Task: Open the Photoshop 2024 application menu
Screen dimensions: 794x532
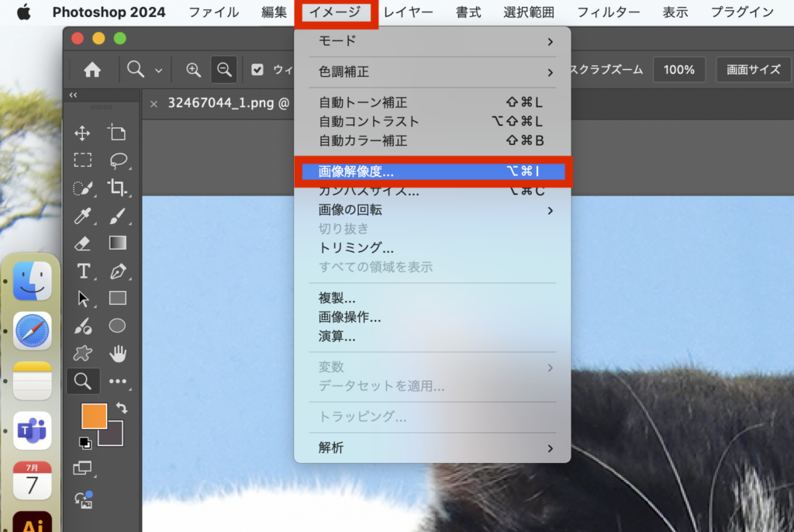Action: [109, 12]
